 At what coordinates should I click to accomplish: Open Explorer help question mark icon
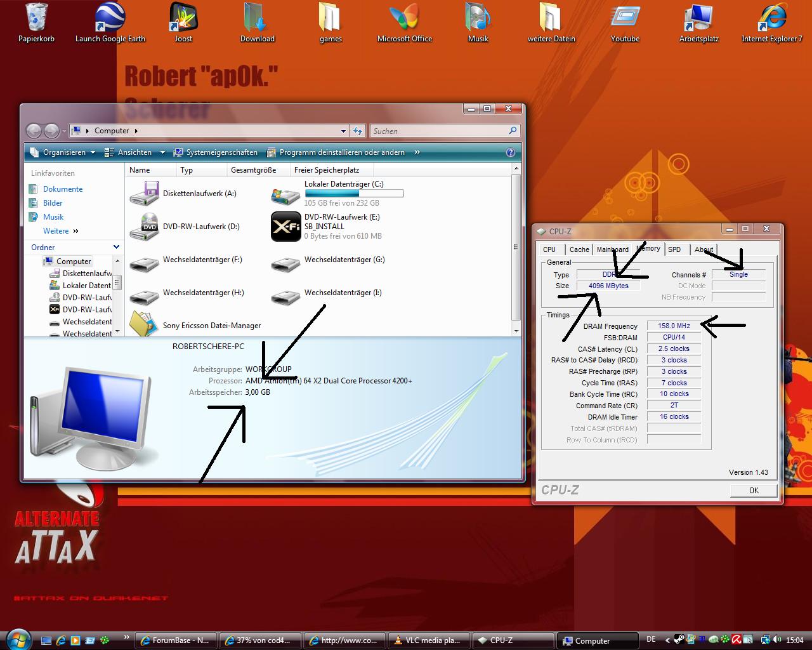pyautogui.click(x=511, y=152)
